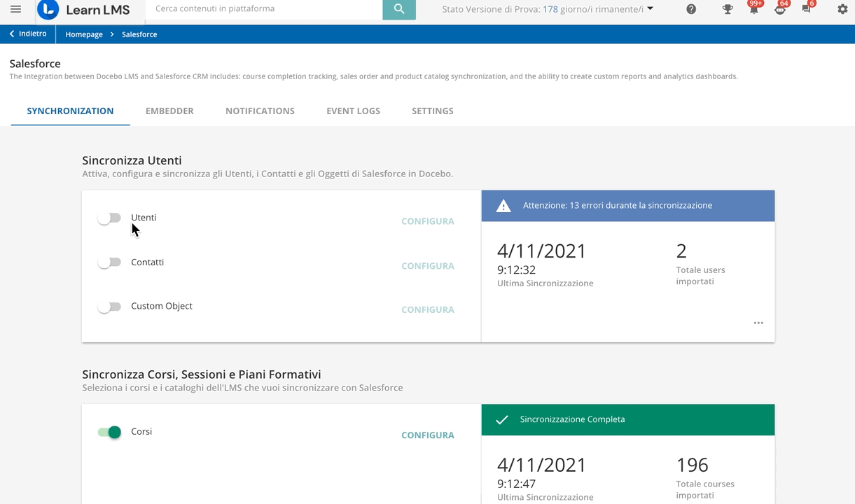Open the Homepage breadcrumb link
855x504 pixels.
(84, 34)
